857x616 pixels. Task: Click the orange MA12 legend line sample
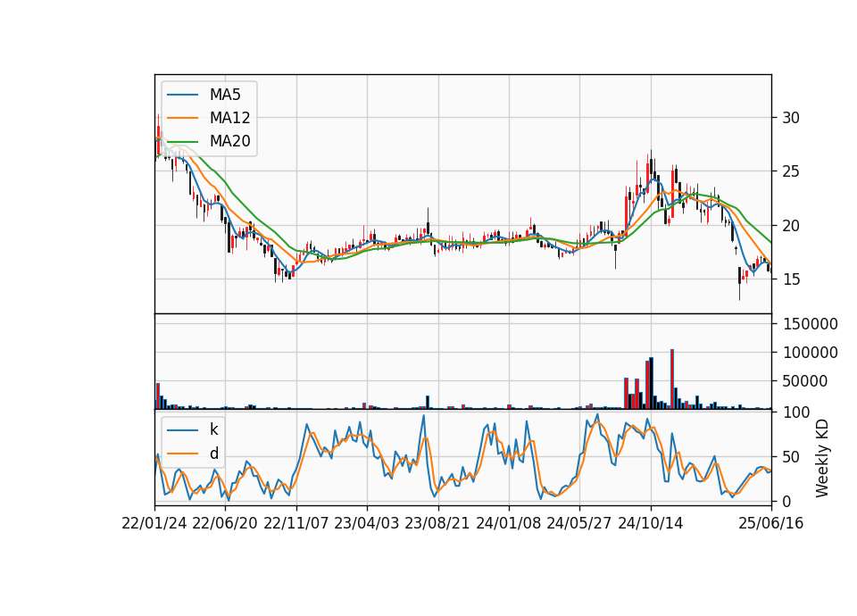click(x=182, y=118)
